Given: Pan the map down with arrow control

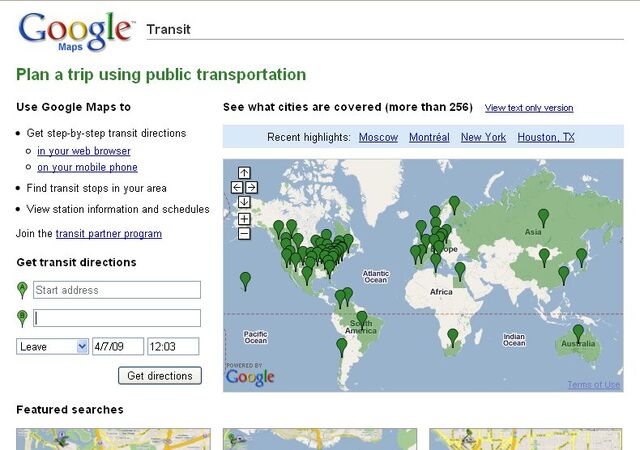Looking at the screenshot, I should (244, 202).
